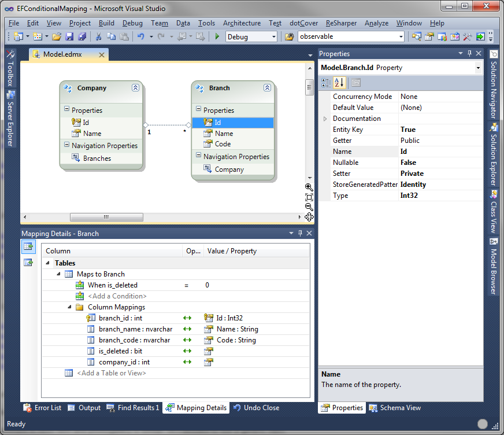Collapse the Column Mappings node
This screenshot has height=435, width=504.
pyautogui.click(x=69, y=307)
